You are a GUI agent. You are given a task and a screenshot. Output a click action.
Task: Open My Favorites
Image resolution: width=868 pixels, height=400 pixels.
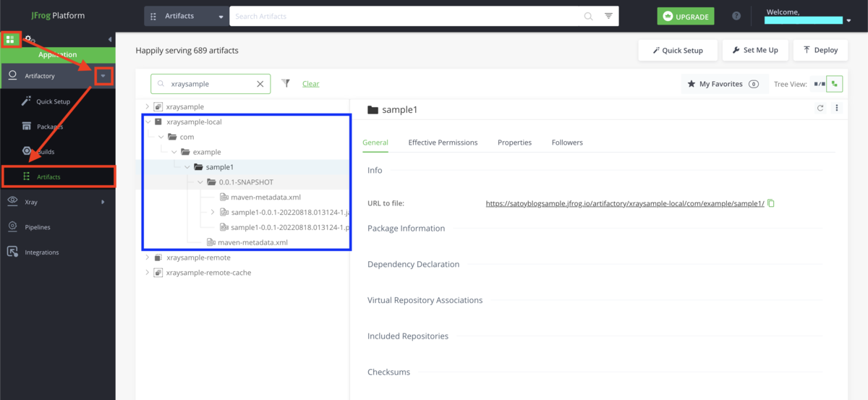coord(723,84)
